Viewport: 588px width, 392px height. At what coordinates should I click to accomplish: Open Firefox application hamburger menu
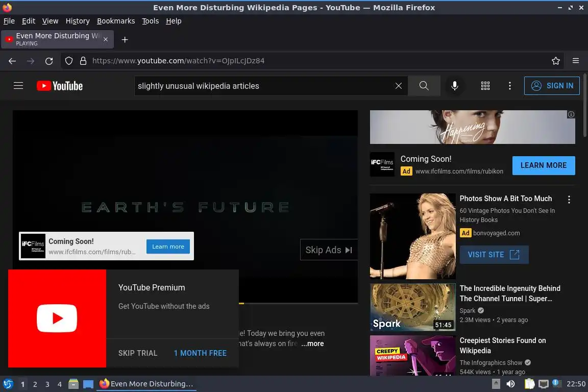(576, 61)
